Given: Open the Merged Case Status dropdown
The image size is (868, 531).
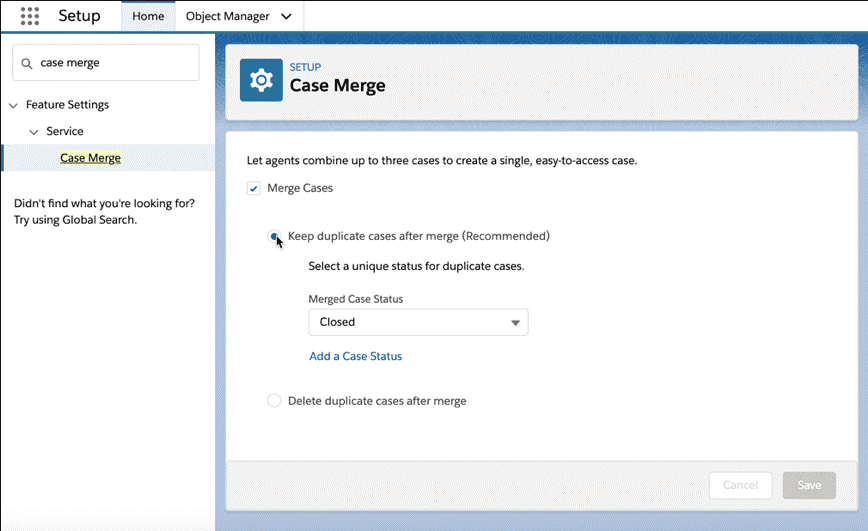Looking at the screenshot, I should point(418,322).
